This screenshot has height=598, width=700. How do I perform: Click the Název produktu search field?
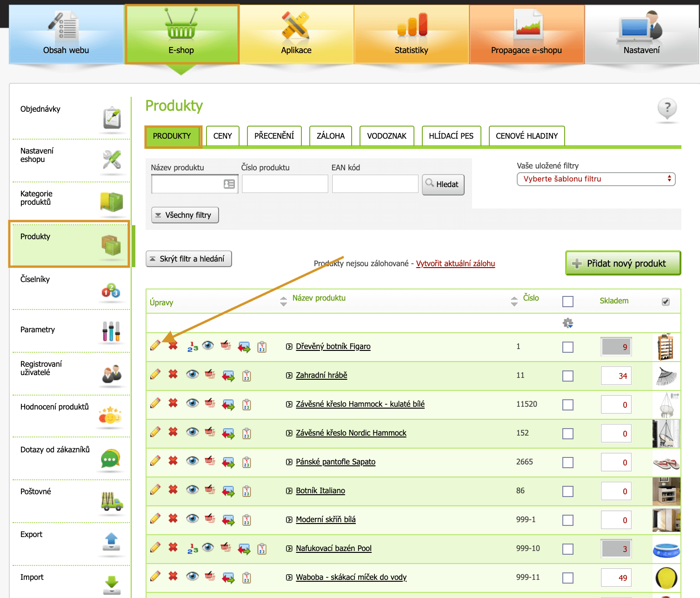pos(187,184)
